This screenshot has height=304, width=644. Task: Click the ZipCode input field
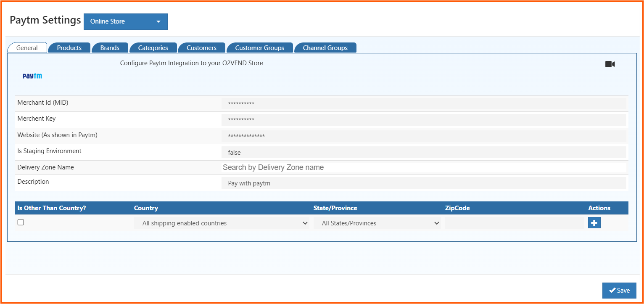(x=514, y=223)
